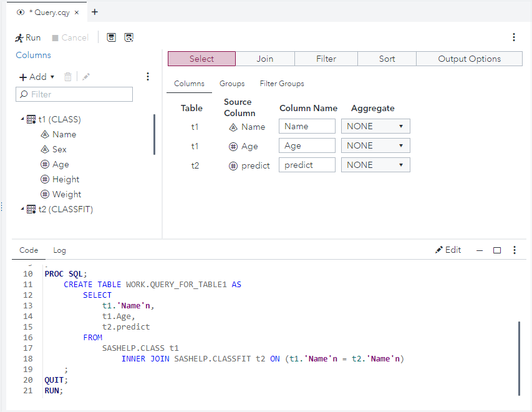532x412 pixels.
Task: Collapse the t1 (CLASS) table node
Action: (x=23, y=119)
